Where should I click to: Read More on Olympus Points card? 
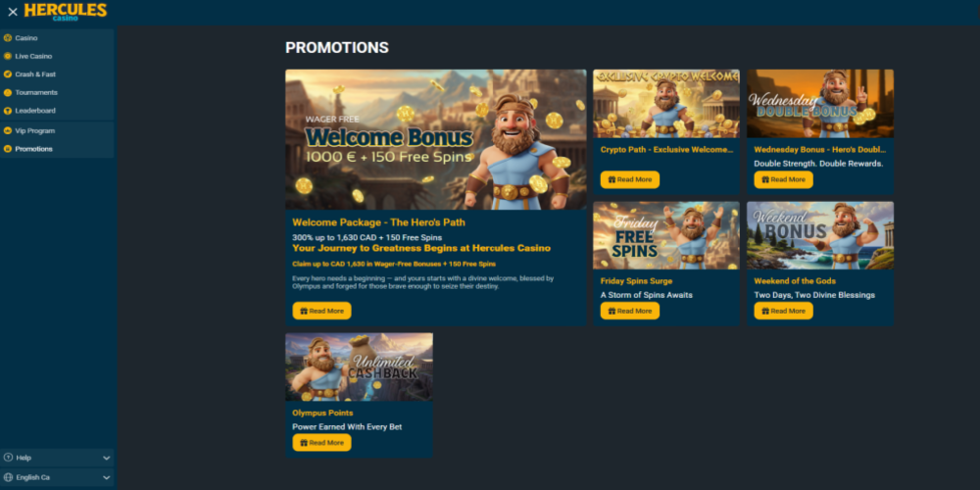pos(321,443)
